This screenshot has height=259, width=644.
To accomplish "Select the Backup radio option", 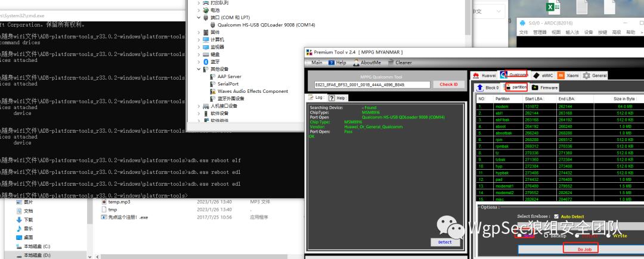I will pyautogui.click(x=546, y=236).
